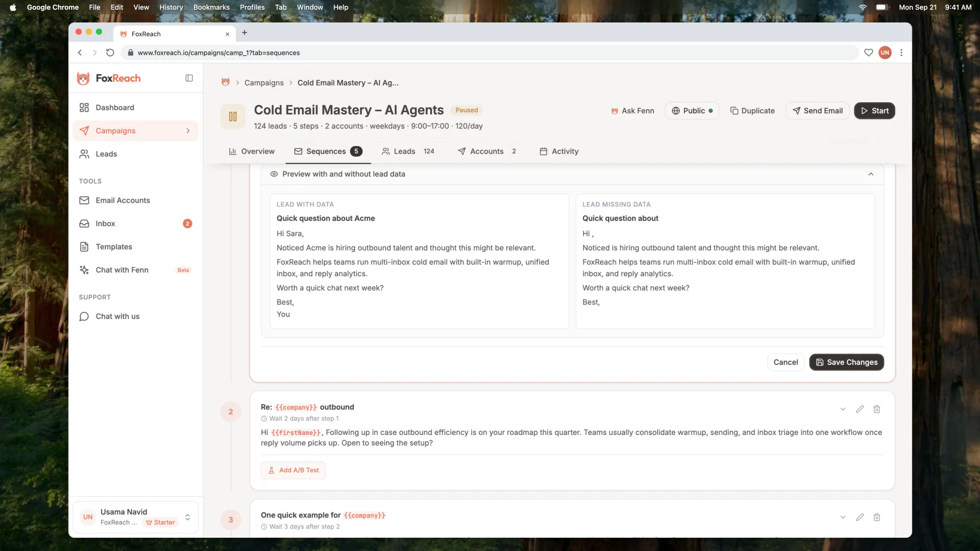Click the address bar URL
Image resolution: width=980 pixels, height=551 pixels.
click(x=219, y=52)
